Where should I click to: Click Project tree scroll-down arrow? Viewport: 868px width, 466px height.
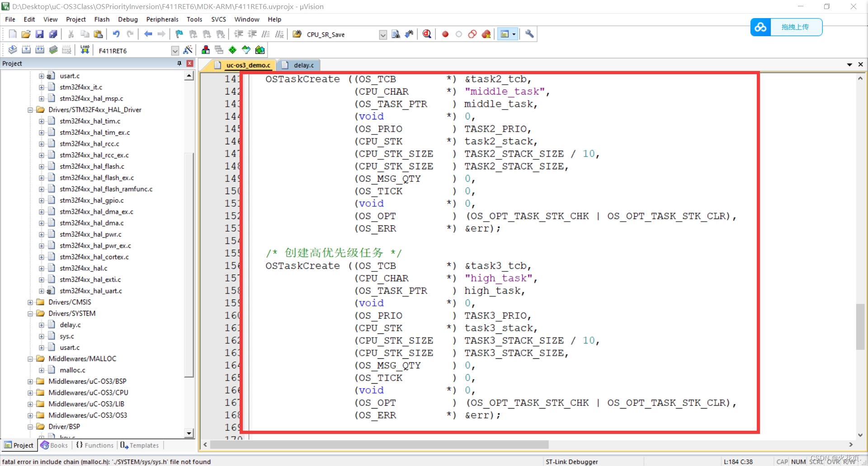pyautogui.click(x=189, y=433)
